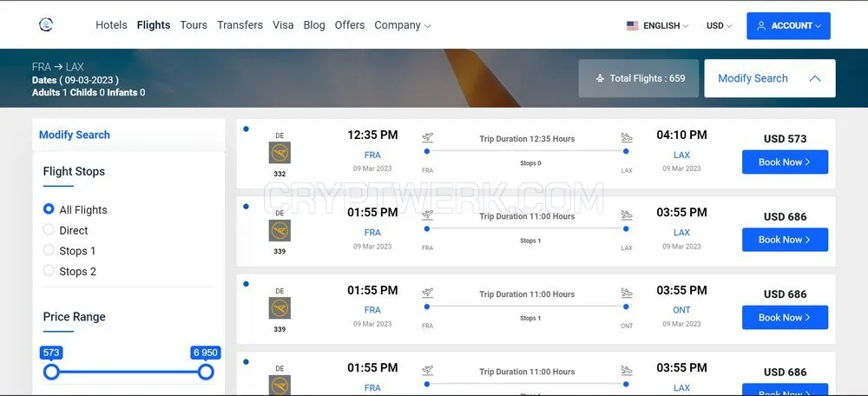Collapse the Modify Search panel in the banner
The width and height of the screenshot is (868, 396).
tap(769, 78)
